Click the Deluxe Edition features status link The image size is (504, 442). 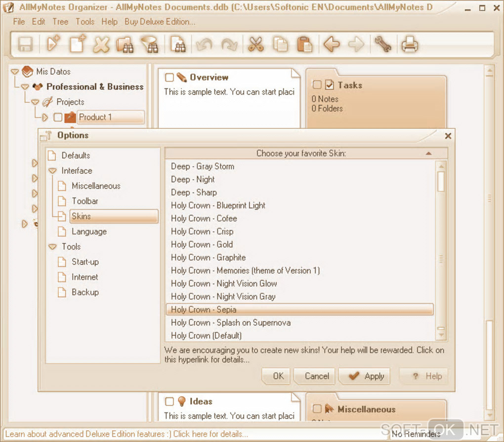126,434
